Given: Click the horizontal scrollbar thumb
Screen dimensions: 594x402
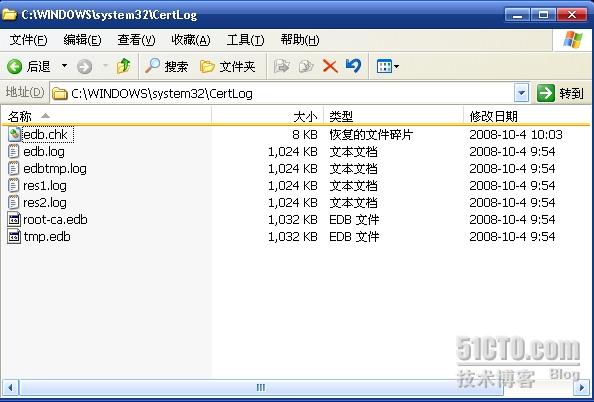Looking at the screenshot, I should coord(261,388).
